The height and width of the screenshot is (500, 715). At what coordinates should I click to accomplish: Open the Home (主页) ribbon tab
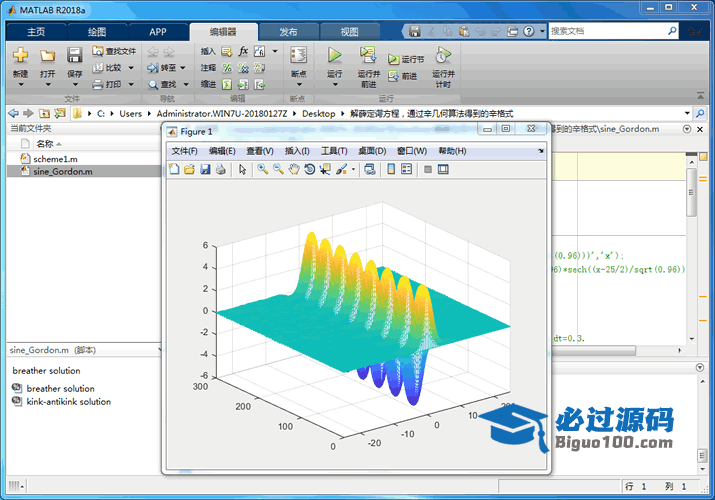tap(36, 32)
